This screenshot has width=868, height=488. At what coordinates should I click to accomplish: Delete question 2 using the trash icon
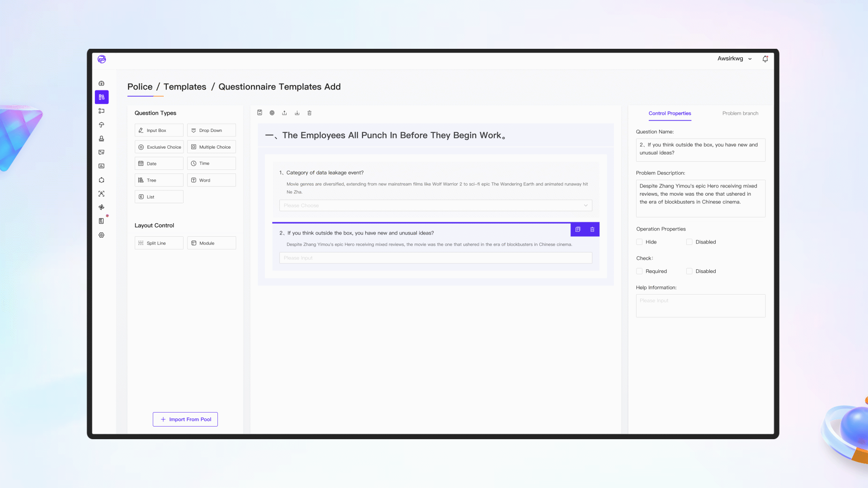pos(592,230)
